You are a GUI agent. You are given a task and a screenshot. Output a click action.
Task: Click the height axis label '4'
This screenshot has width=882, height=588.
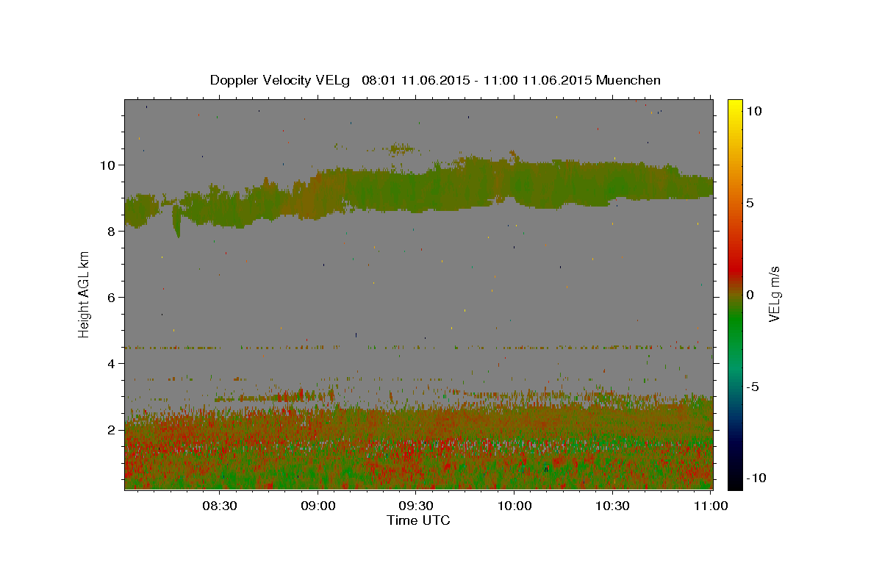click(113, 363)
